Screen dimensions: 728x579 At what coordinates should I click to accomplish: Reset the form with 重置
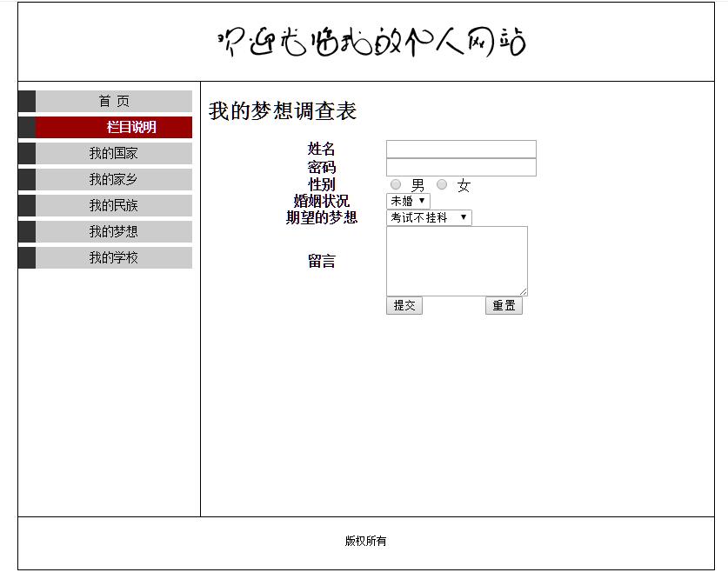504,306
